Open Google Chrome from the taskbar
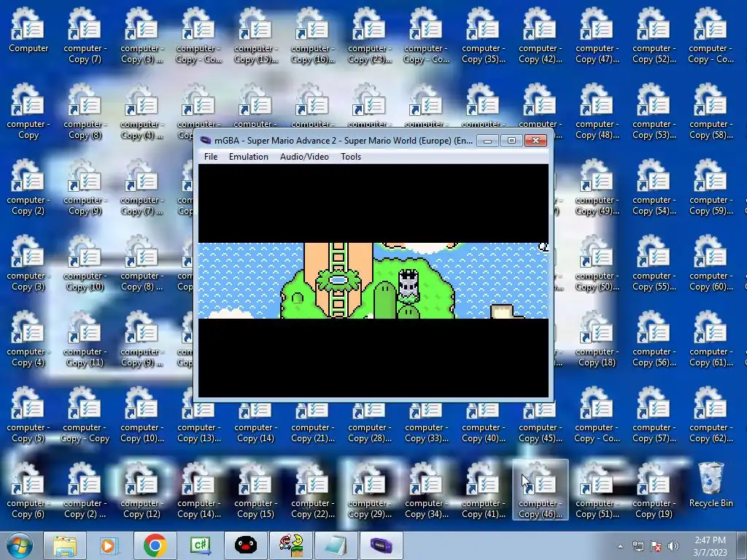 [155, 545]
